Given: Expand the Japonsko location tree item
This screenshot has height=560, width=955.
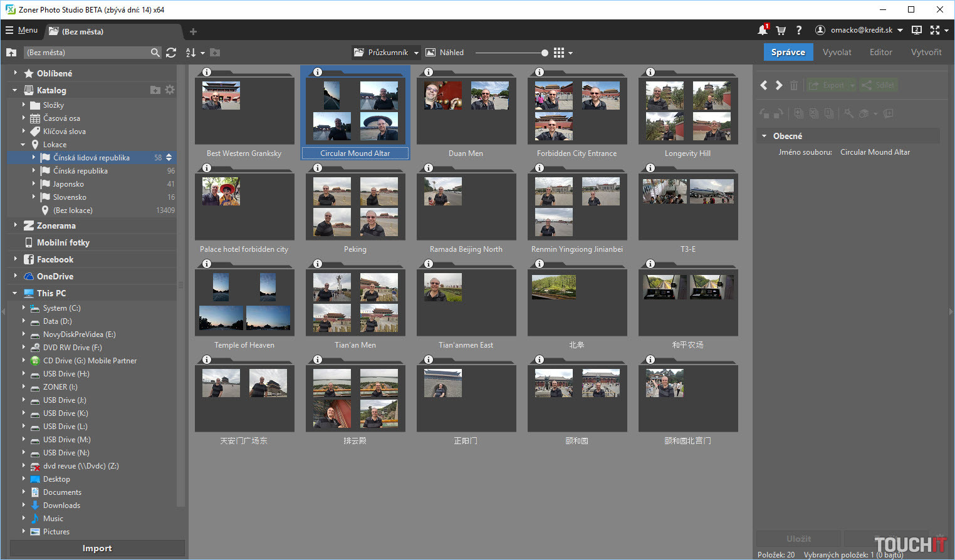Looking at the screenshot, I should point(34,184).
